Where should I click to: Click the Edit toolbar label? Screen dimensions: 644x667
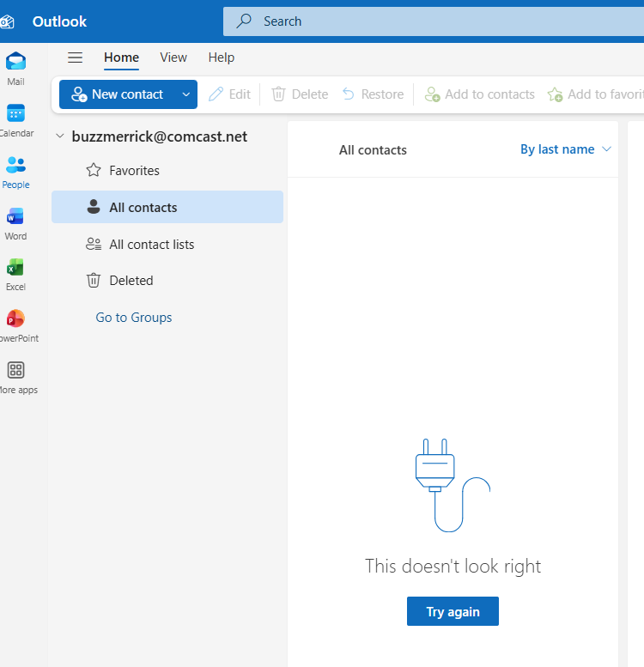click(x=240, y=94)
